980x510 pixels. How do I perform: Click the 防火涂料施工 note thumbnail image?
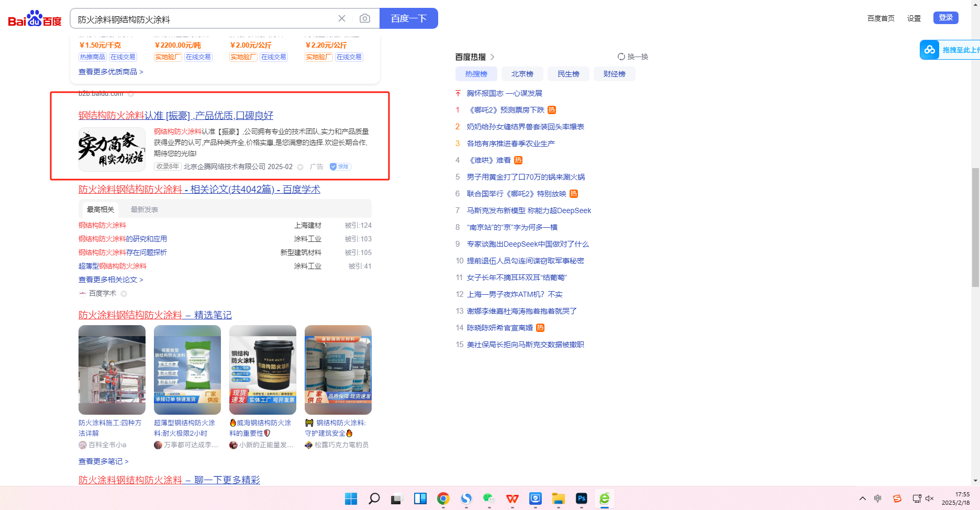[x=112, y=370]
